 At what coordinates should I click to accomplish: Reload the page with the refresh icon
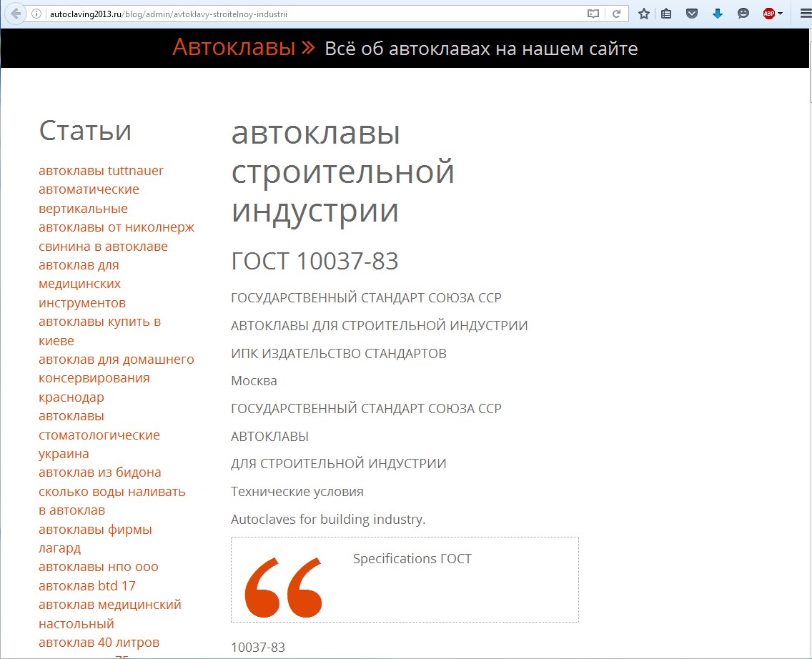click(616, 14)
